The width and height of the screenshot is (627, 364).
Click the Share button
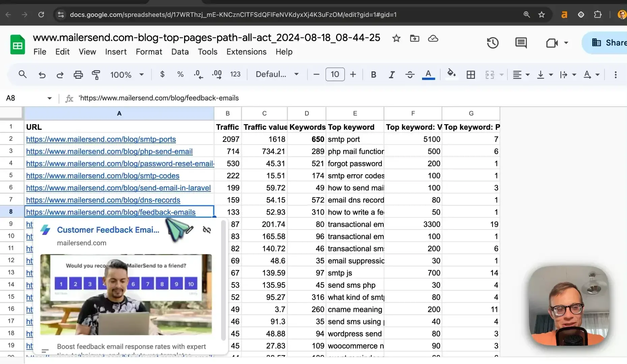605,43
